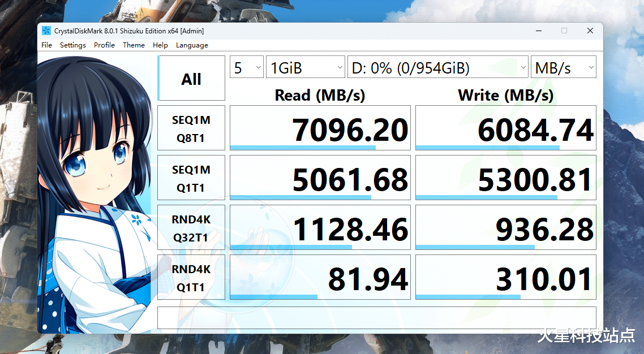Click the CrystalDiskMark app icon in title bar

point(46,31)
